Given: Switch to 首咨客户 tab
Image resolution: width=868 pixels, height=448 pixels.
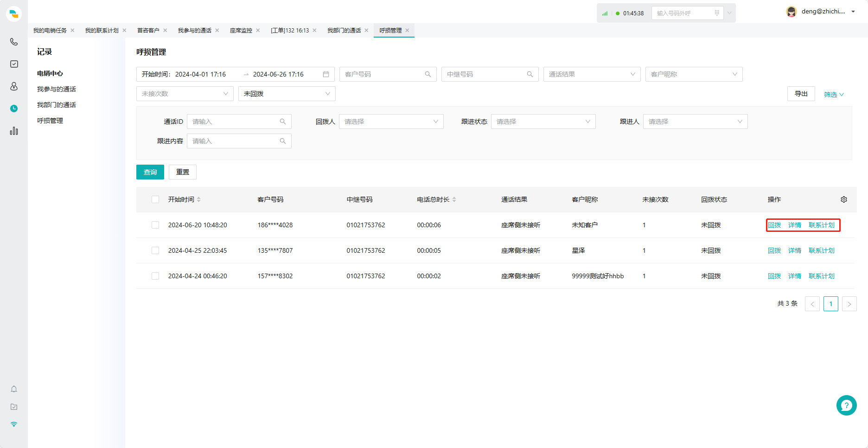Looking at the screenshot, I should tap(148, 31).
